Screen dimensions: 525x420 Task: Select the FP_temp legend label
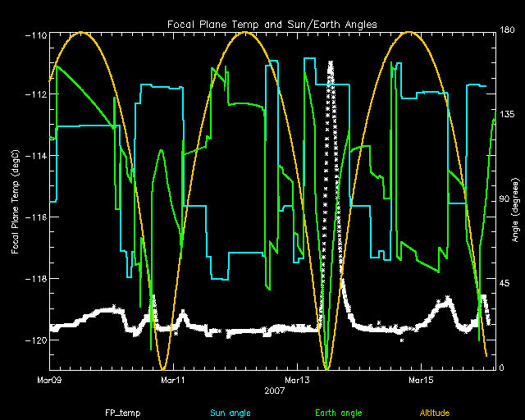click(121, 412)
